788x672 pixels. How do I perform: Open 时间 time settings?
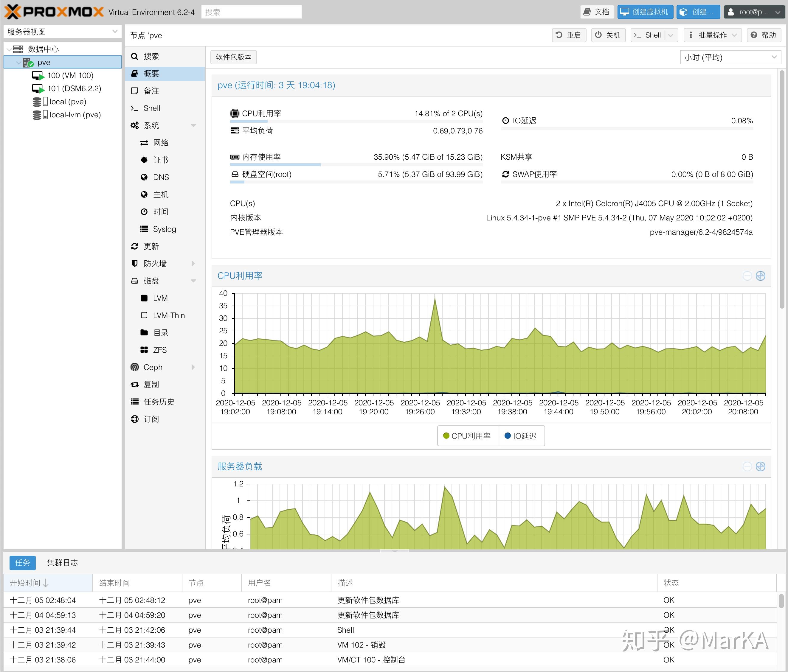[x=165, y=212]
